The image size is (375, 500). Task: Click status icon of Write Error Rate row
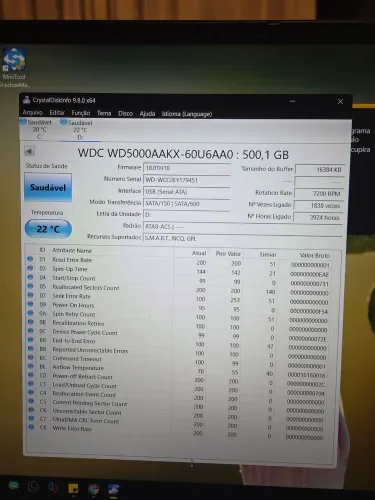coord(31,427)
